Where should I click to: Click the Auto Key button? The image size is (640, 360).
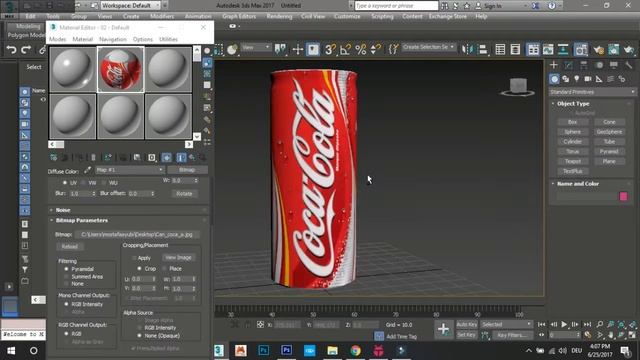[467, 324]
